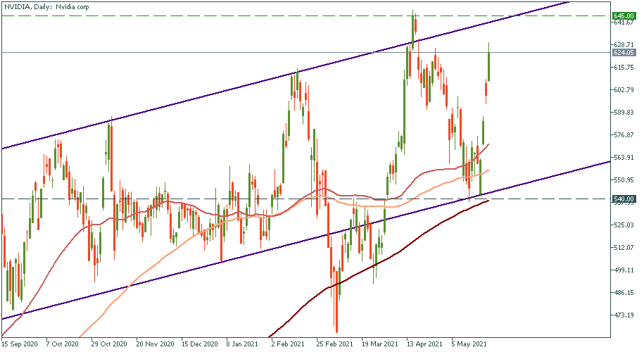Click the 5 May 2021 date label
644x352 pixels.
(x=469, y=345)
